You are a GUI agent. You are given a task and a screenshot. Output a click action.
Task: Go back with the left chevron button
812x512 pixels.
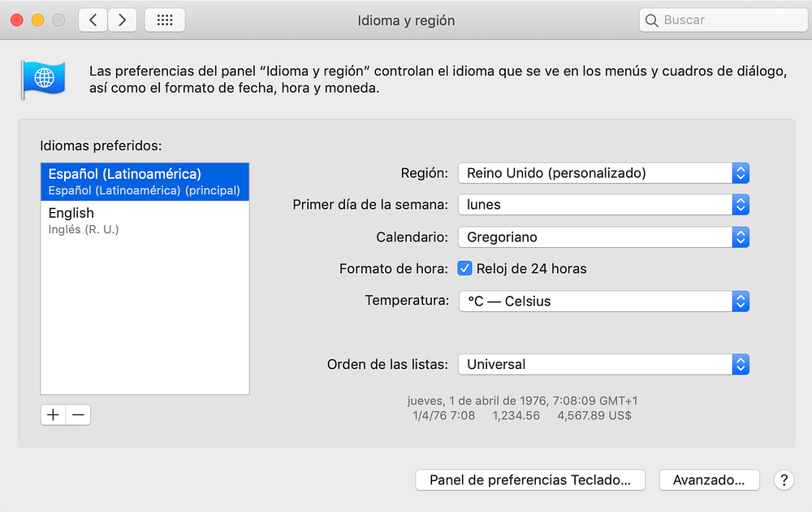coord(93,20)
